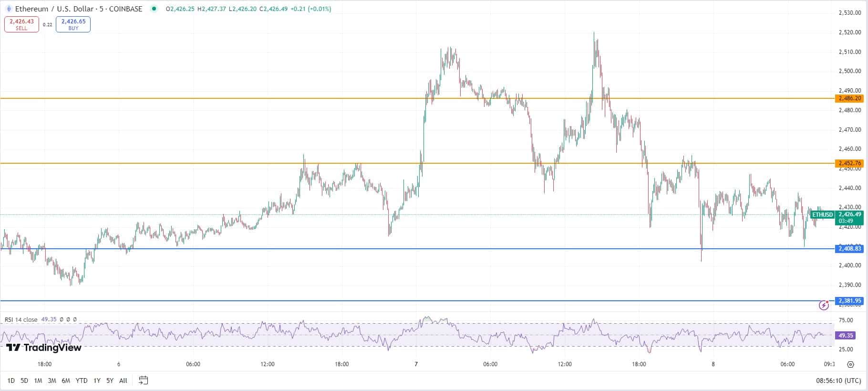Click the 2,470.00 price axis label
Viewport: 868px width, 391px height.
click(850, 129)
